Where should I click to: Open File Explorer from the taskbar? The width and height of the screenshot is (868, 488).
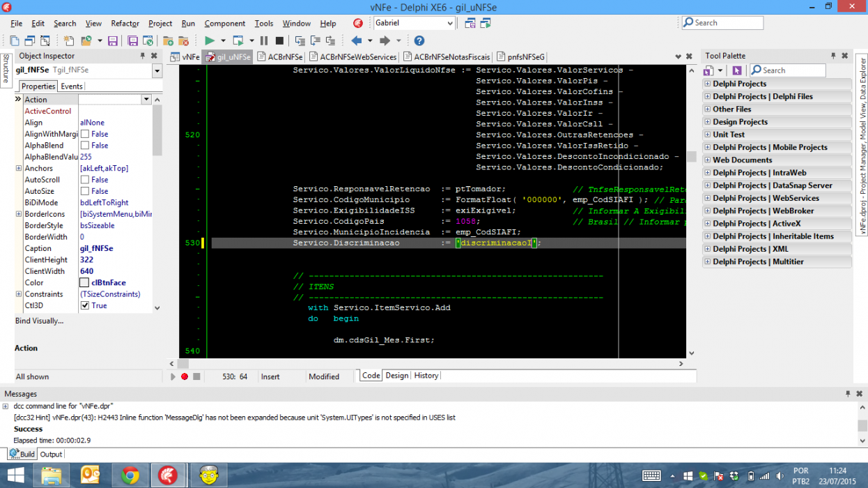pos(52,475)
